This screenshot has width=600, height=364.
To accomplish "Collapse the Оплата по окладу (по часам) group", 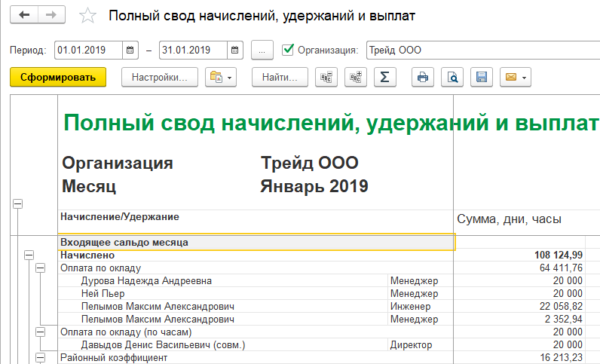I will [x=41, y=332].
